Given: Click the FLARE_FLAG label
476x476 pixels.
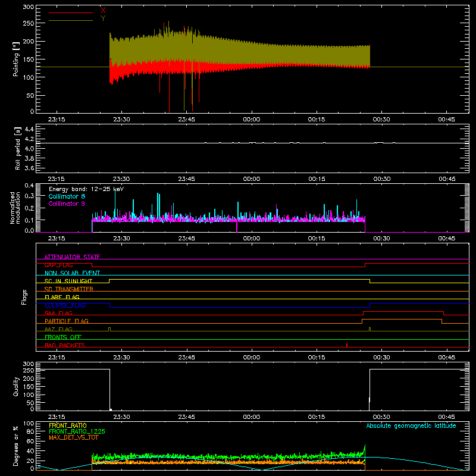Looking at the screenshot, I should tap(62, 297).
